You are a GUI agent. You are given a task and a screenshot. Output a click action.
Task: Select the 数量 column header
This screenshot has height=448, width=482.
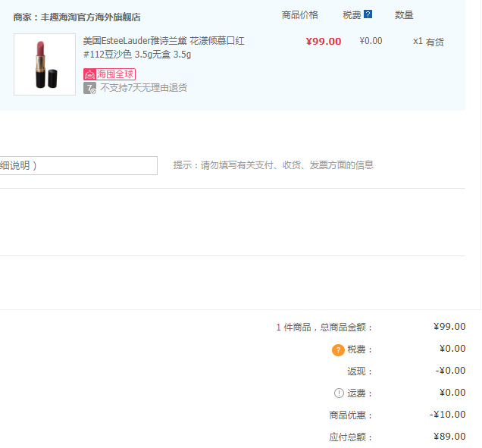coord(404,14)
